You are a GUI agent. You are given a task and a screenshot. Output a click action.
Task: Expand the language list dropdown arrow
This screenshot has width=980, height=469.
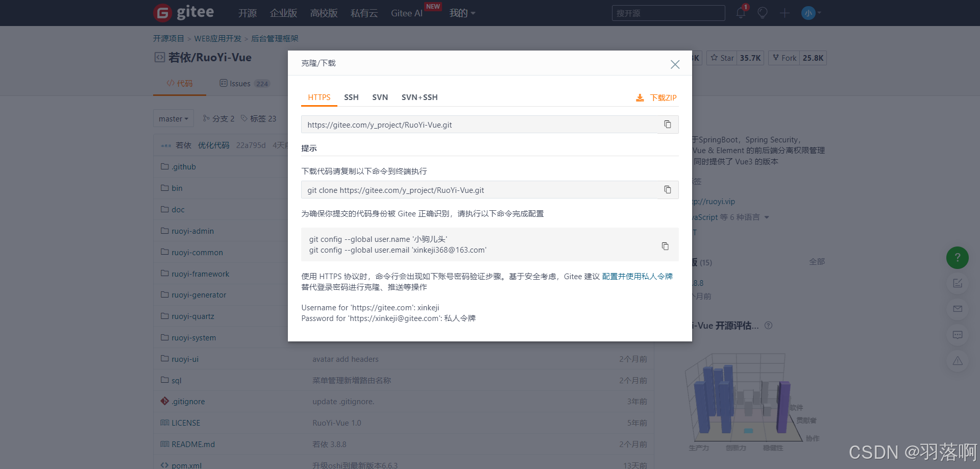(767, 217)
